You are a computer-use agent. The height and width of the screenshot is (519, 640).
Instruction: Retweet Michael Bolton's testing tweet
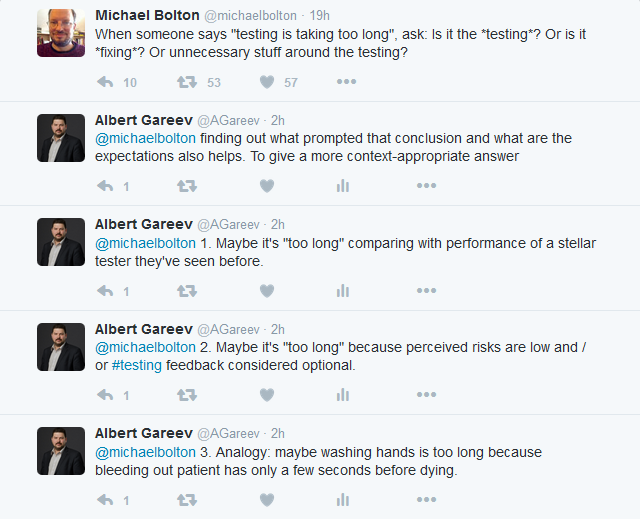186,82
